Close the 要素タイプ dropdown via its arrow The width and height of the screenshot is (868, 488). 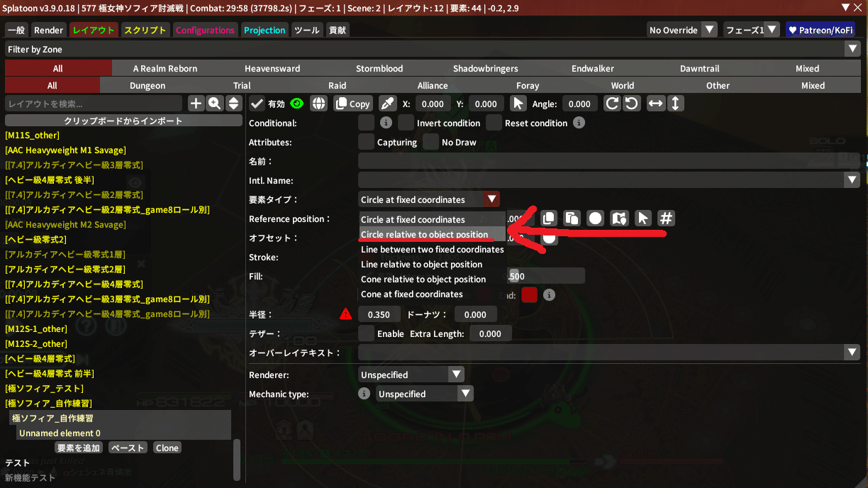491,199
